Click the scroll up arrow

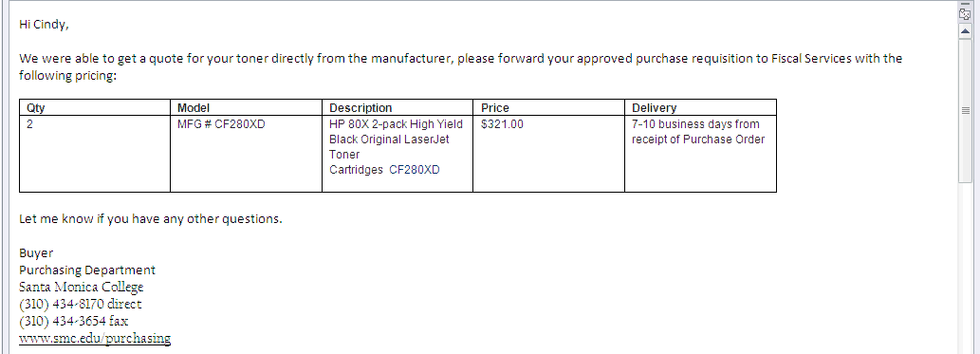click(965, 30)
